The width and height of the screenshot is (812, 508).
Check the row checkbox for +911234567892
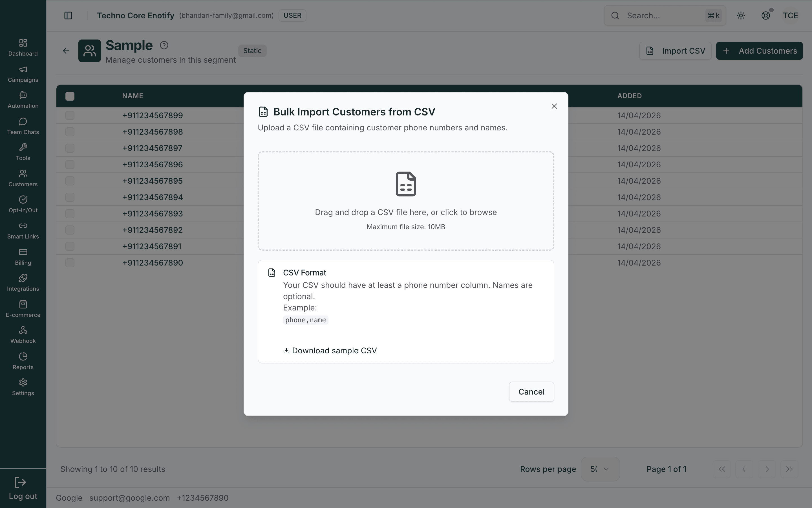(70, 230)
